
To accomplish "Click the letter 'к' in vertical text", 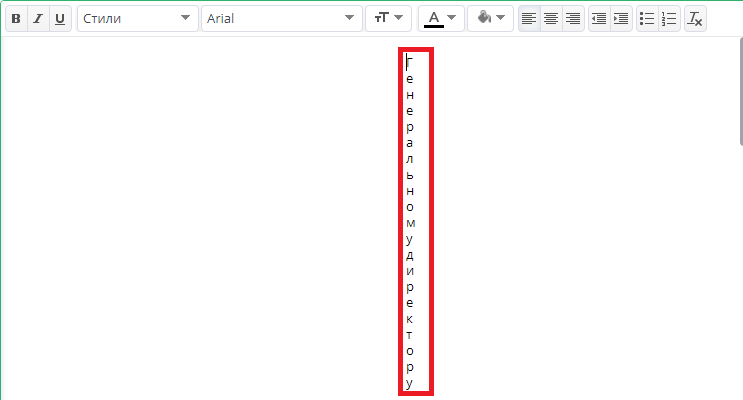I will tap(409, 319).
